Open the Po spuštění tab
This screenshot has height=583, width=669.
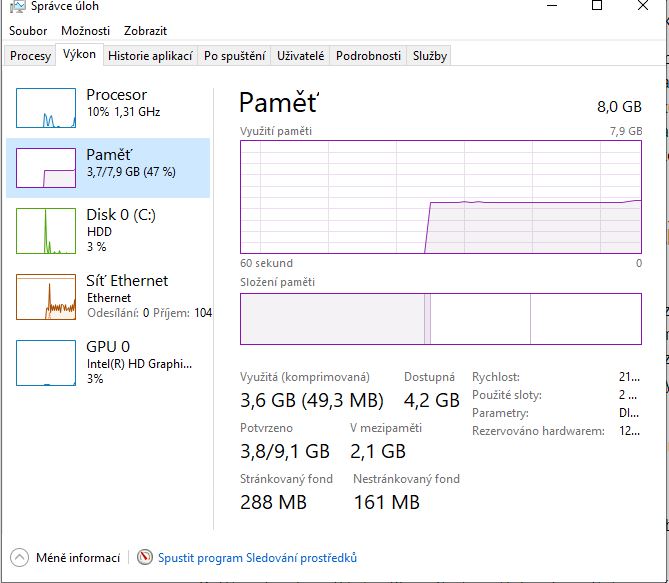pos(234,56)
